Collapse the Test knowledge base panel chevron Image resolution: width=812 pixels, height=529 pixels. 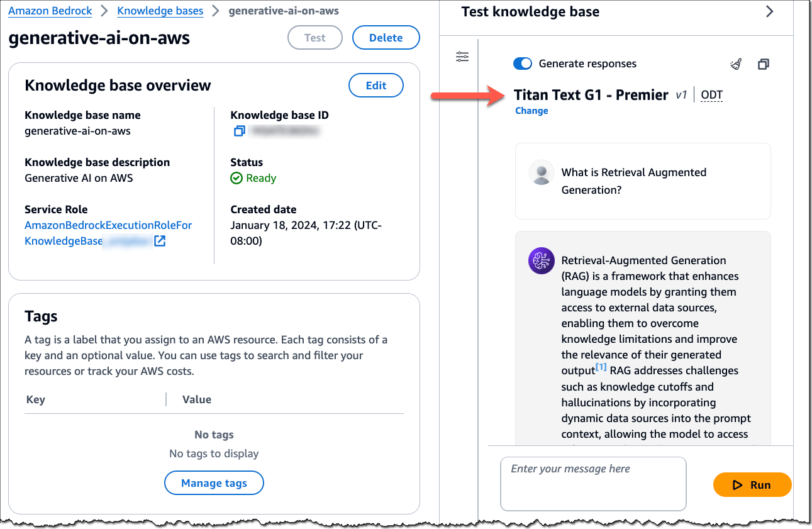[769, 11]
